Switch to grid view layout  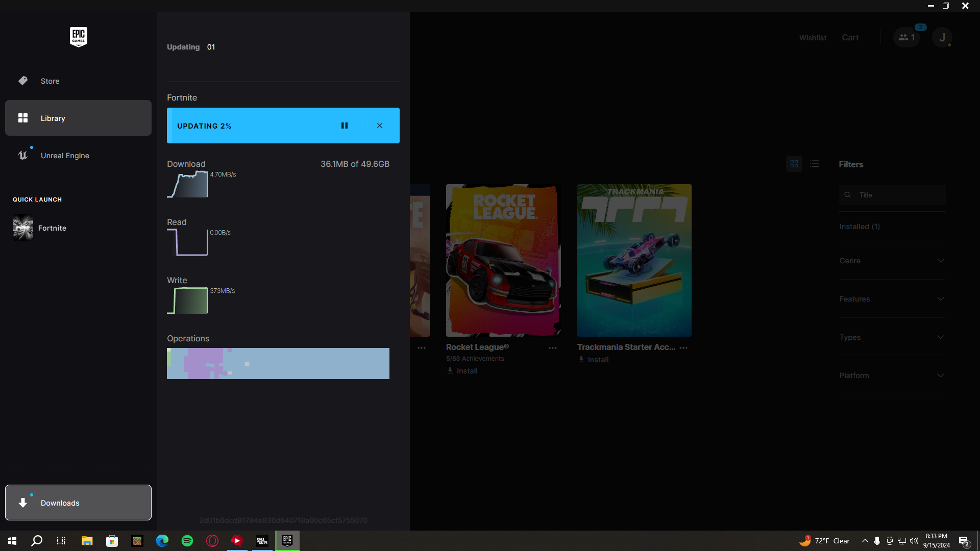tap(794, 164)
